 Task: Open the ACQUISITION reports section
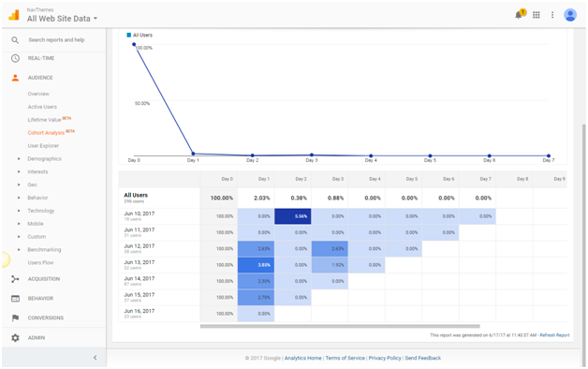pos(43,279)
